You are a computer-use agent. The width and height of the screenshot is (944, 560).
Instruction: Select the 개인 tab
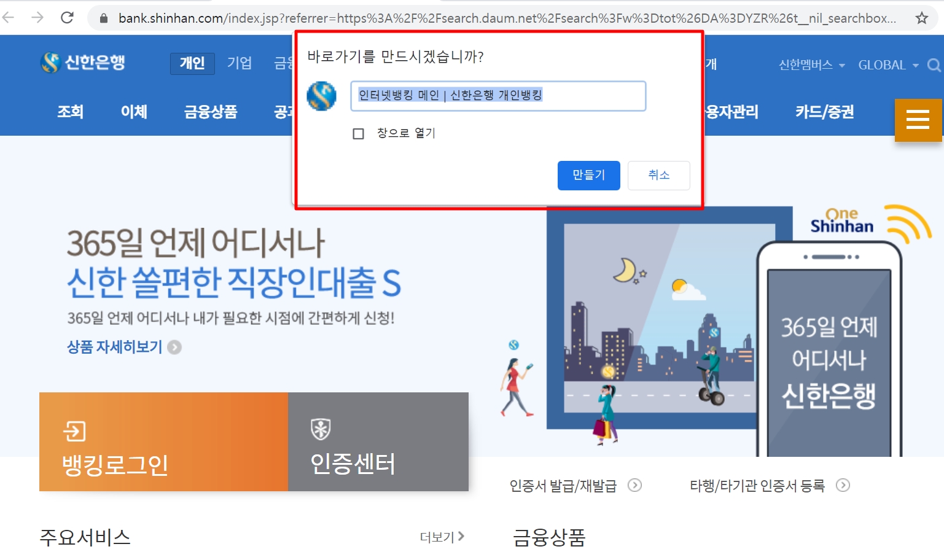(x=192, y=63)
